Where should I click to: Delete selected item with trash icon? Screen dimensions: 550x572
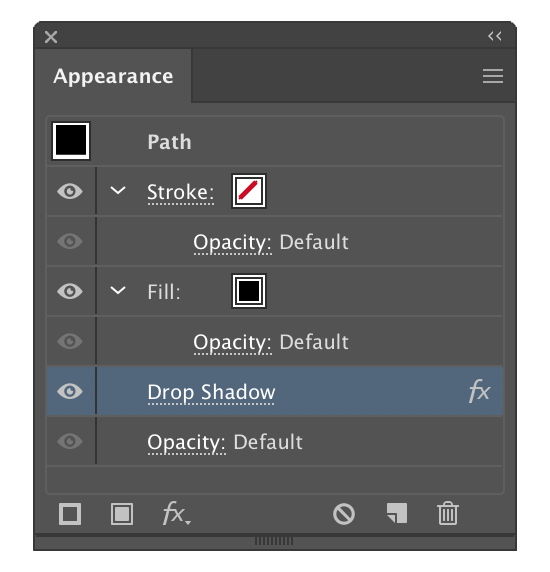tap(448, 513)
